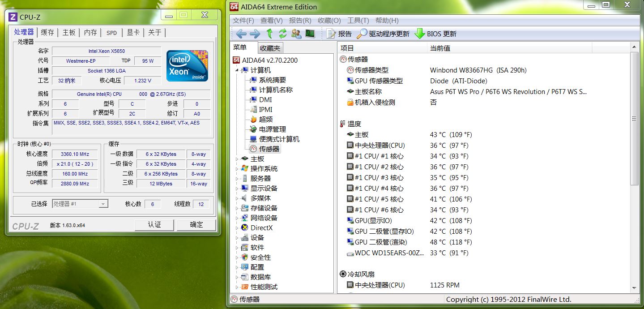Click the 确定 button in CPU-Z
Image resolution: width=644 pixels, height=309 pixels.
click(x=196, y=225)
